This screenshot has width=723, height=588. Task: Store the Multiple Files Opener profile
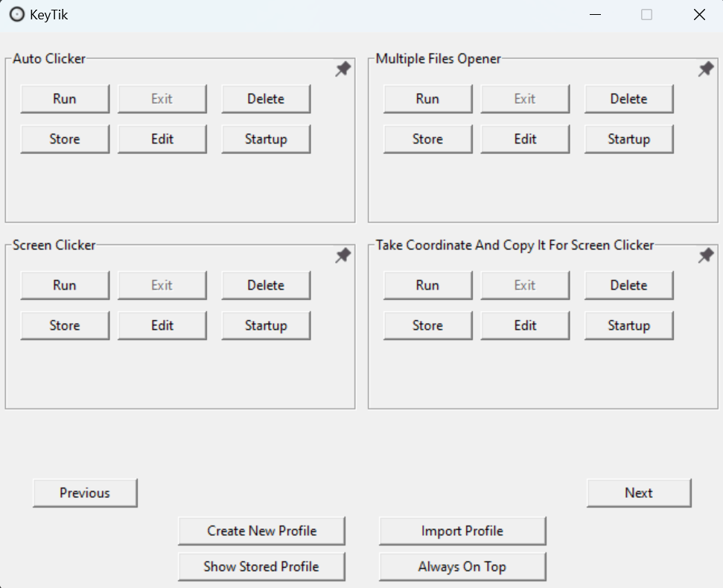[428, 138]
